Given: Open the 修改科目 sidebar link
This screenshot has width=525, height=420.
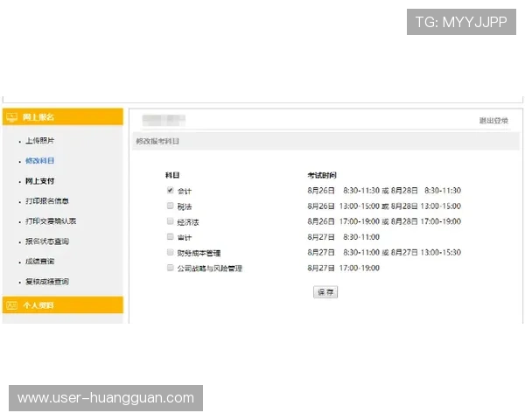Looking at the screenshot, I should [x=40, y=161].
